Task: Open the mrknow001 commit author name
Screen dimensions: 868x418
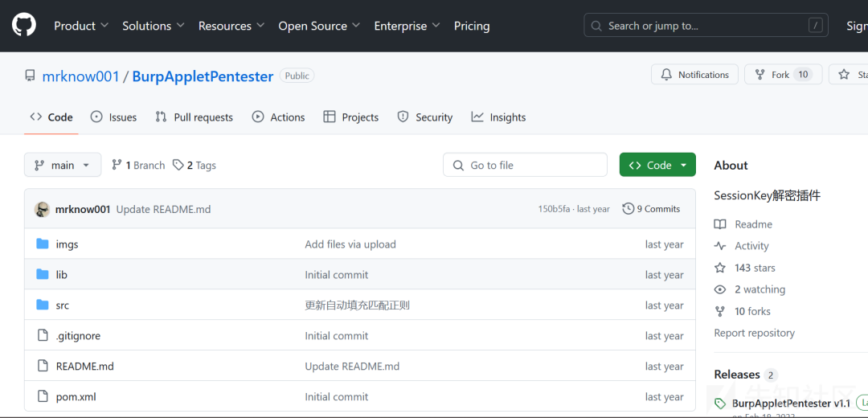Action: 83,209
